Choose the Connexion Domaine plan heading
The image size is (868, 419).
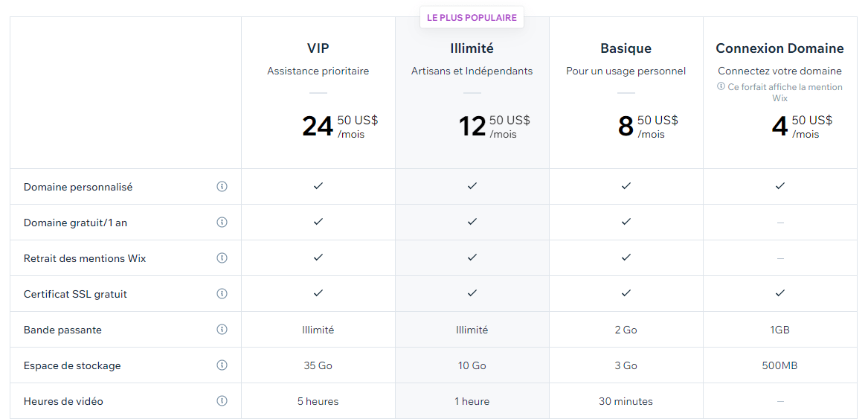pos(779,48)
